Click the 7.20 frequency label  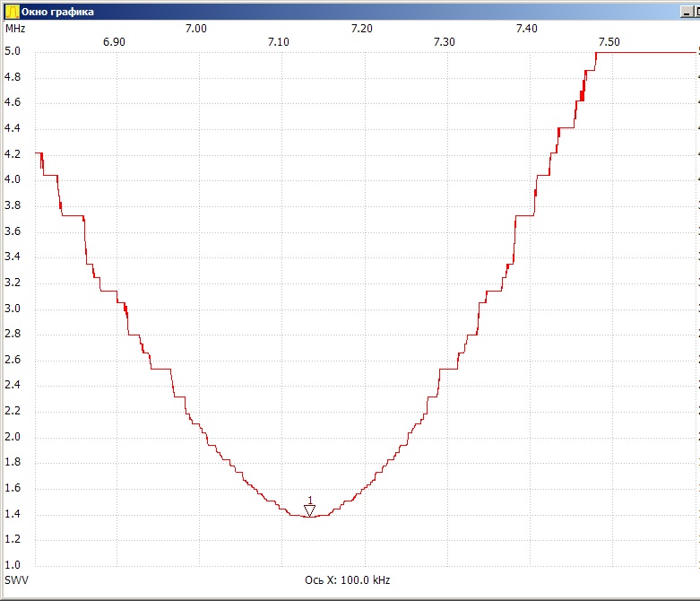[361, 29]
